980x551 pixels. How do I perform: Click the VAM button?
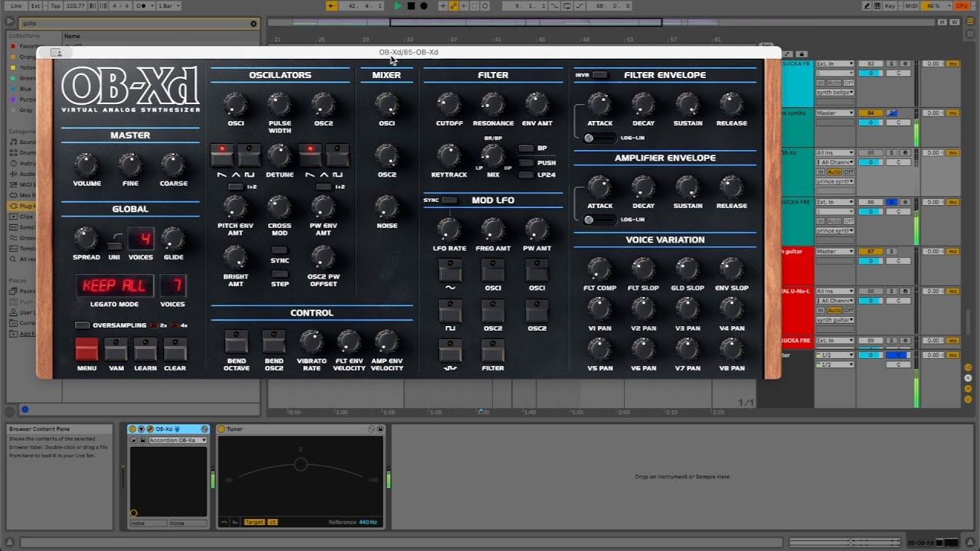tap(116, 350)
